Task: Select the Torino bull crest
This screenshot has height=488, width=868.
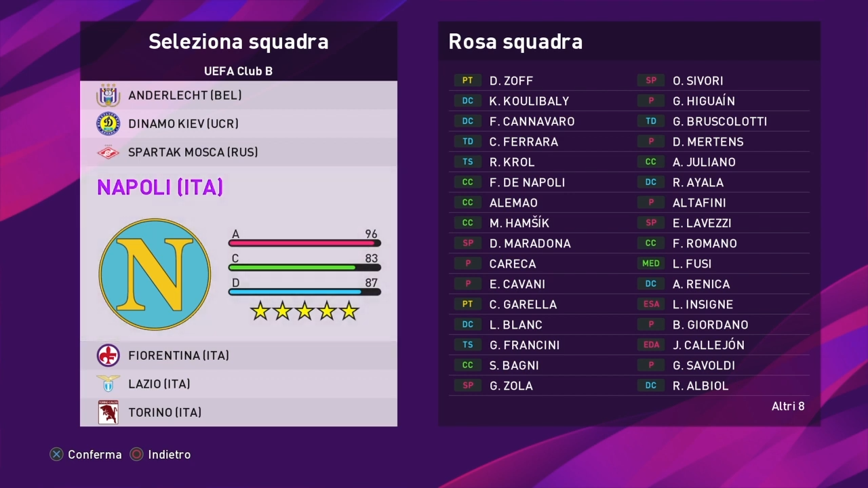Action: (x=108, y=412)
